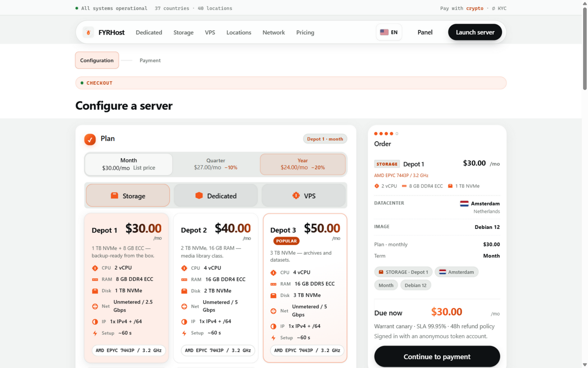Follow the crypto link in top bar

(x=475, y=8)
